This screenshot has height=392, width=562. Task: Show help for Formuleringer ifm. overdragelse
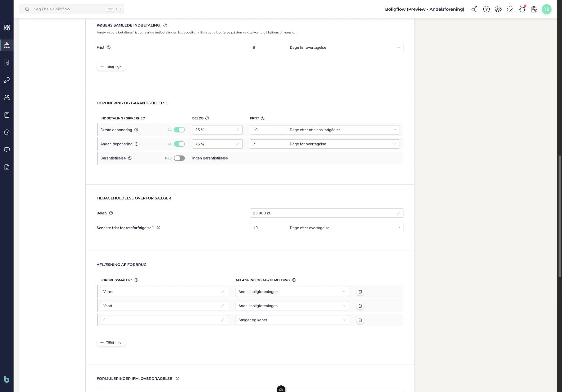pos(178,379)
